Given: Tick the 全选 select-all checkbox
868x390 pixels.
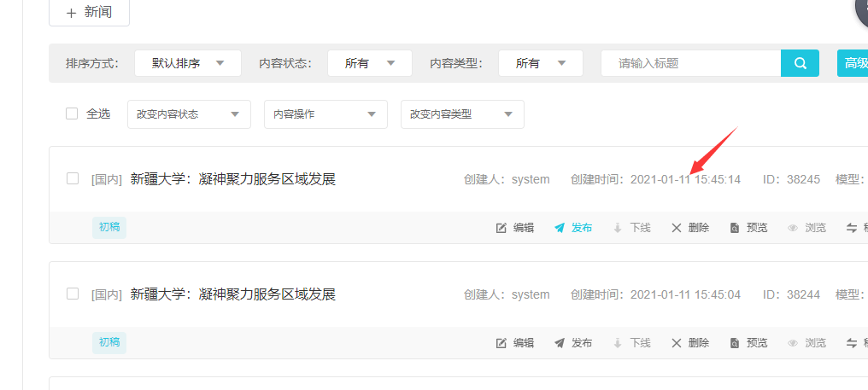Looking at the screenshot, I should [72, 114].
